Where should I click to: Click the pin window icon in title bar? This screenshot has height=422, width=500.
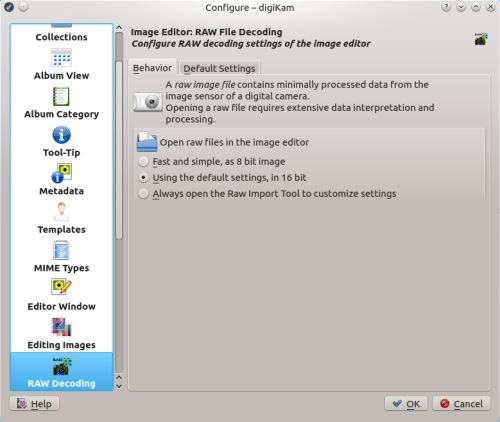(23, 7)
